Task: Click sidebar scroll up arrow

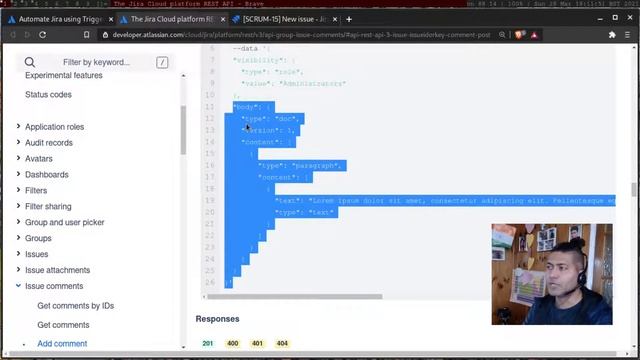Action: pos(183,76)
